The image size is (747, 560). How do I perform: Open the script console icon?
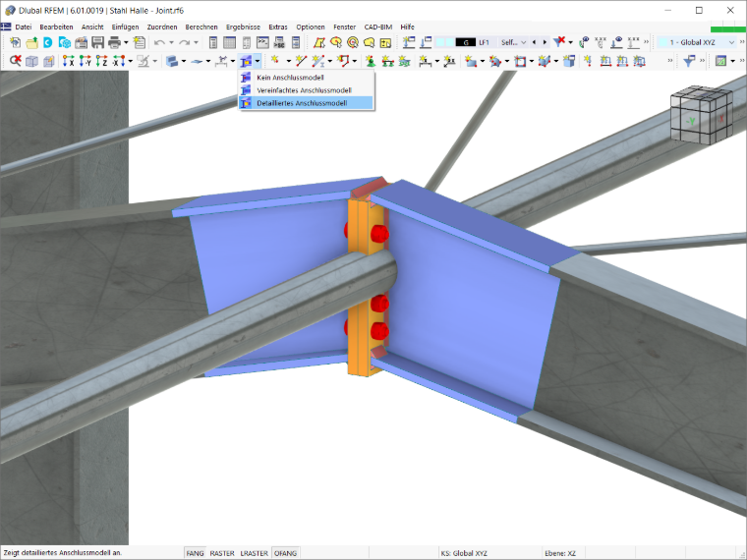262,42
